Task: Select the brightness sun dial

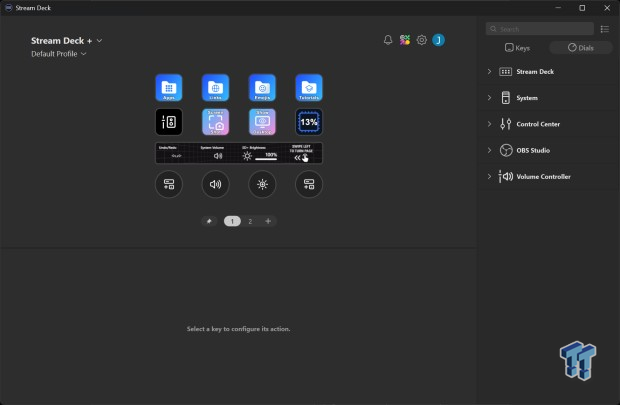Action: (x=262, y=184)
